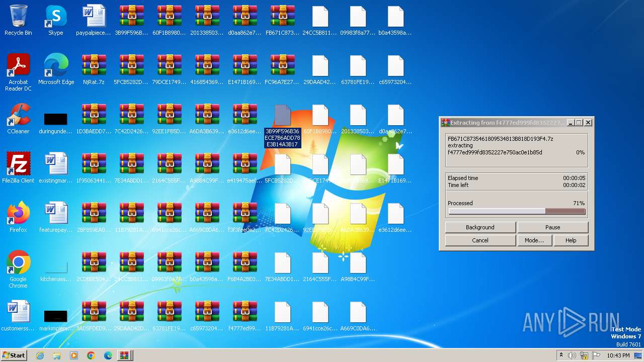Open Acrobat Reader DC shortcut
The height and width of the screenshot is (362, 644).
[18, 73]
